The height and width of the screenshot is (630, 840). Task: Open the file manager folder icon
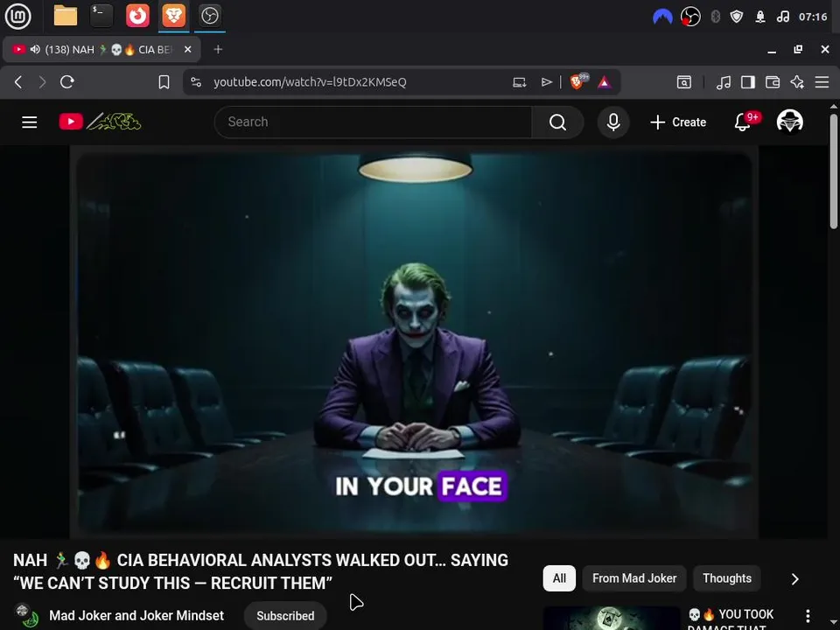tap(66, 16)
